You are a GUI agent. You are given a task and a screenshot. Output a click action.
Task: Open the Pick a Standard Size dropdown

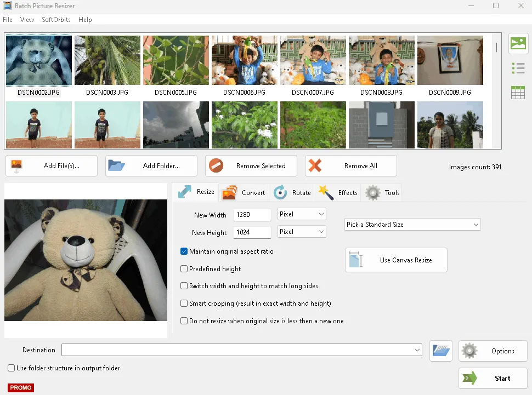(412, 225)
